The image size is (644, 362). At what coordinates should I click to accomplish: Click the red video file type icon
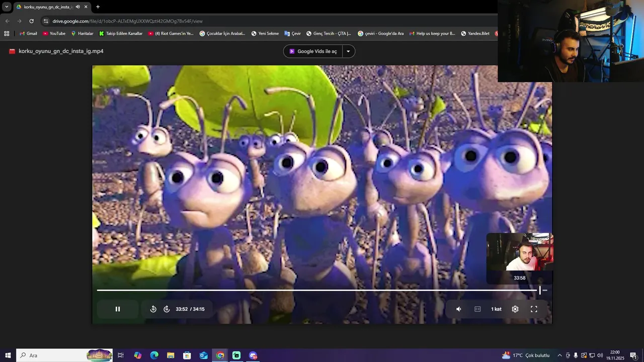(x=12, y=51)
